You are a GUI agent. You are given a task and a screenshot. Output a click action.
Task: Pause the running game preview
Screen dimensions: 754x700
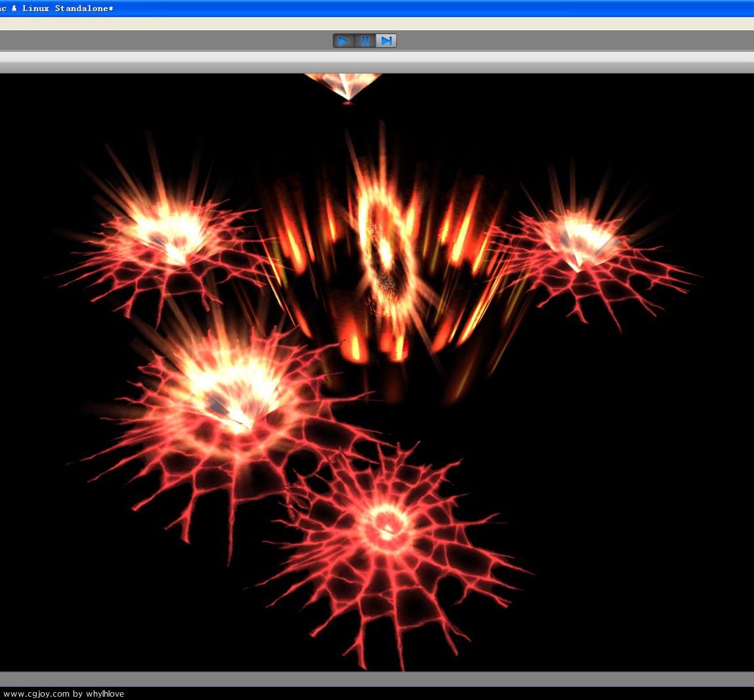coord(365,41)
